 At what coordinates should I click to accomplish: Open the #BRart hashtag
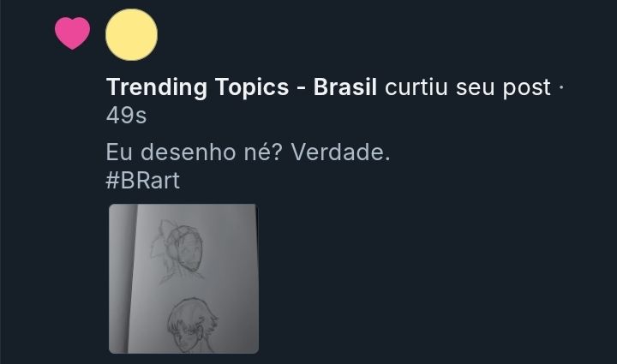tap(143, 181)
